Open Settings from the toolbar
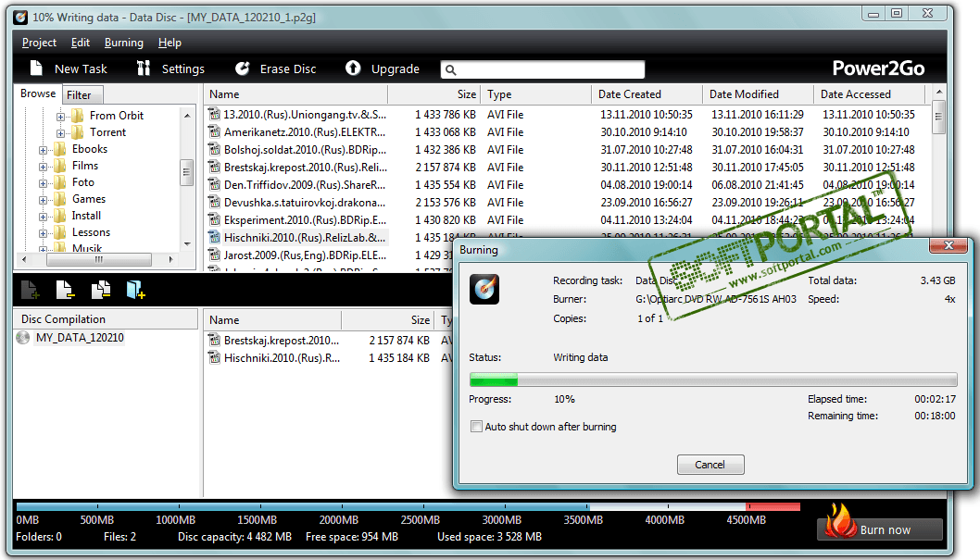 [170, 68]
